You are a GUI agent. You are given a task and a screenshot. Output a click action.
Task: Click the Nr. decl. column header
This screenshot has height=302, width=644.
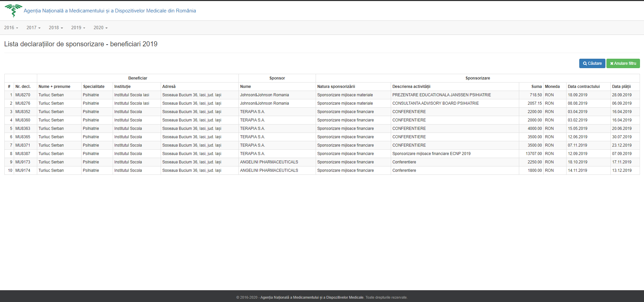pyautogui.click(x=23, y=87)
